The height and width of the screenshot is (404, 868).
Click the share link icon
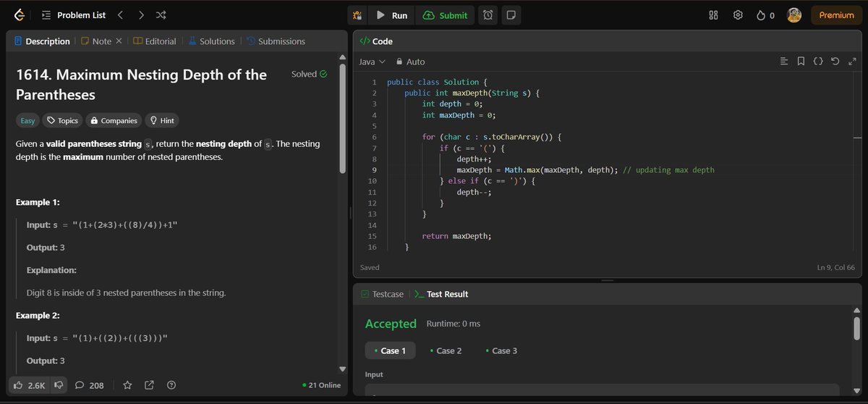click(149, 385)
